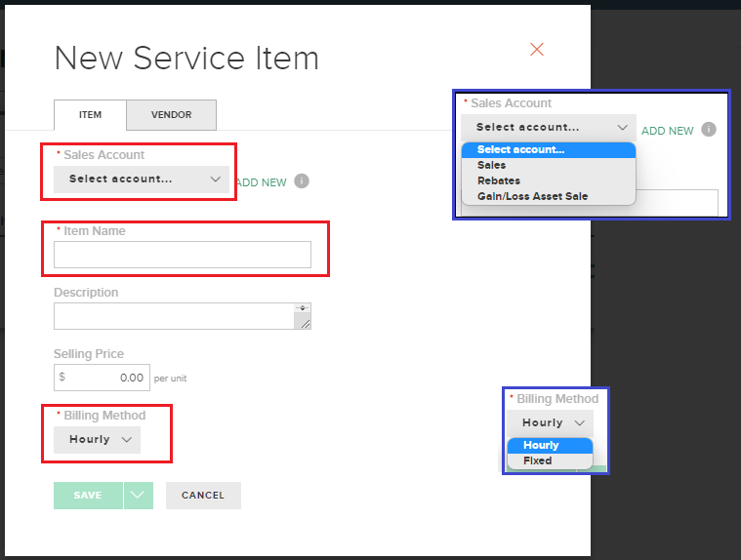Viewport: 741px width, 560px height.
Task: Click the Selling Price amount field
Action: point(102,378)
